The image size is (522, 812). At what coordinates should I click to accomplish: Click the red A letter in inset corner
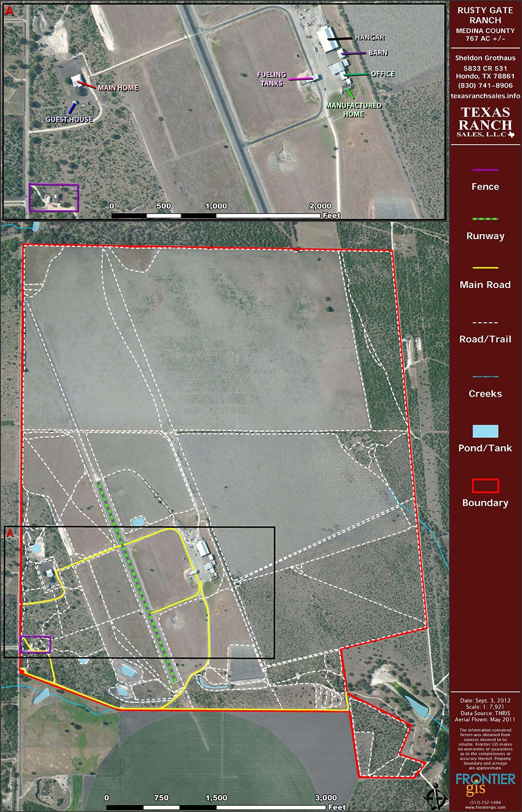9,11
